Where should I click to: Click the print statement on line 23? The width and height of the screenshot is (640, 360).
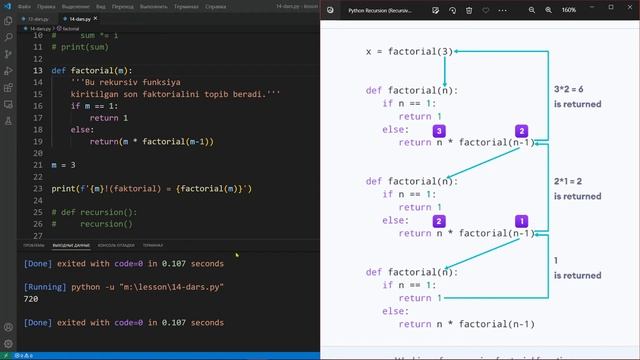click(151, 189)
